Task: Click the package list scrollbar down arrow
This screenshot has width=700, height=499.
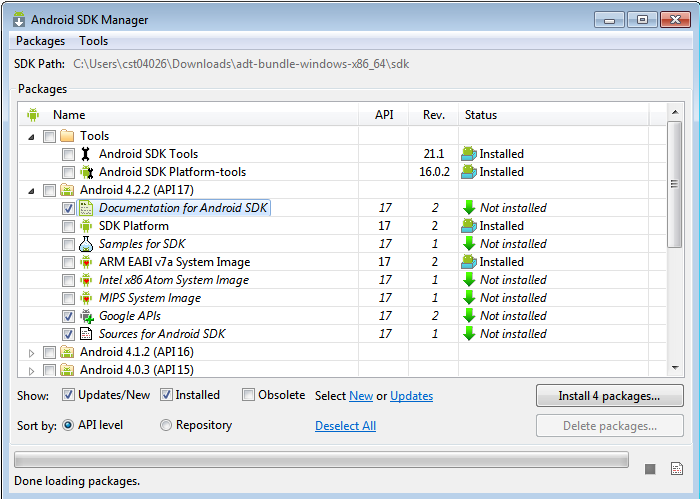Action: (675, 368)
